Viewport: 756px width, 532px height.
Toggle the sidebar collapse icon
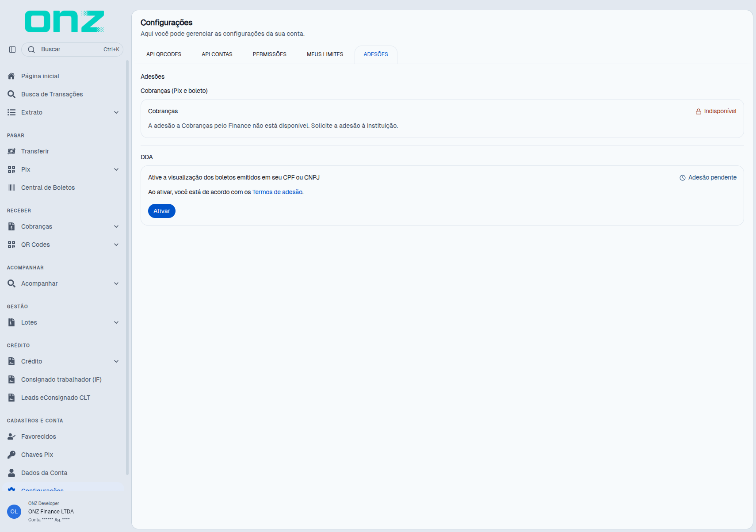click(12, 50)
